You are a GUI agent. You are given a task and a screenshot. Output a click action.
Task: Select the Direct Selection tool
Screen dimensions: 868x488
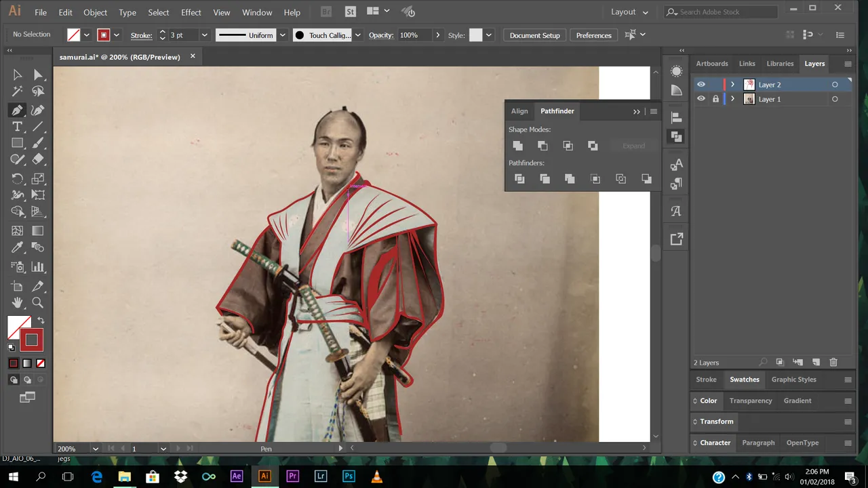click(38, 75)
